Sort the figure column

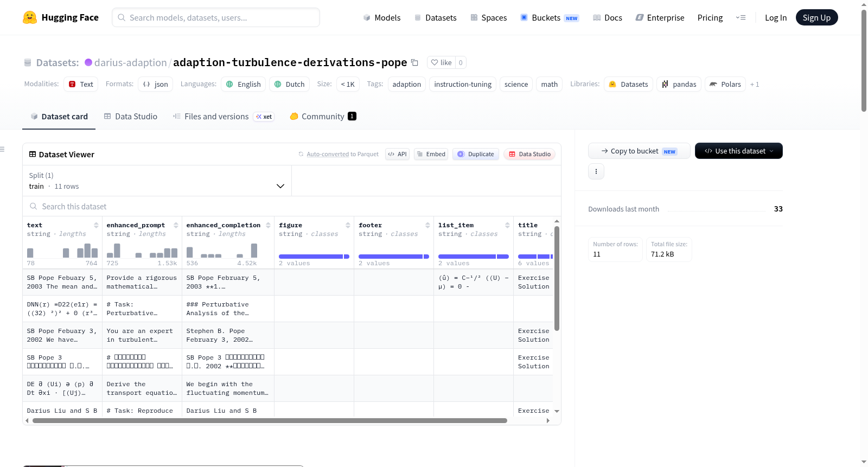click(x=348, y=225)
